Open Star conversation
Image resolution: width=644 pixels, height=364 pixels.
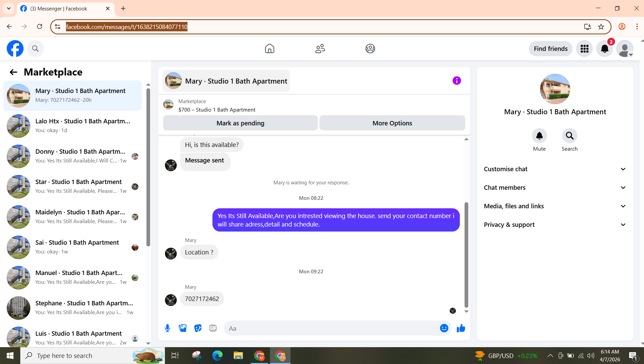click(x=72, y=187)
